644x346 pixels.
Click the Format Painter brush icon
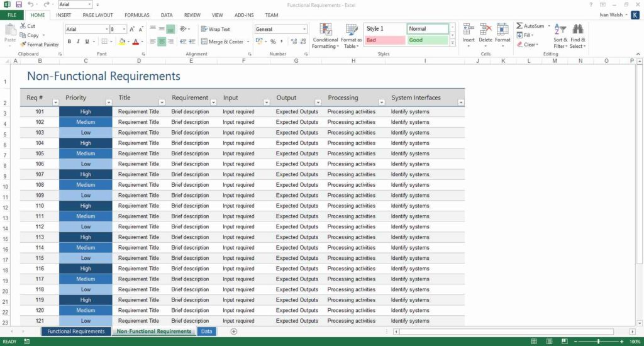[x=23, y=45]
